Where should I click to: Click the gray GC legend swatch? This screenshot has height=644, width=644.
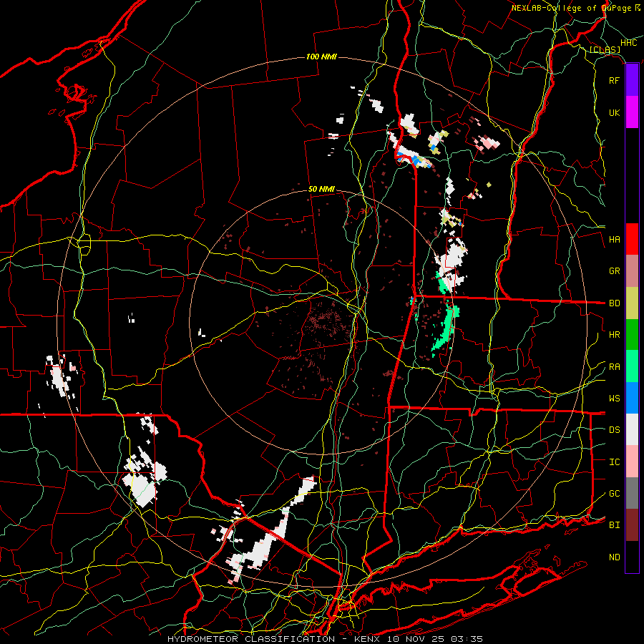point(632,493)
